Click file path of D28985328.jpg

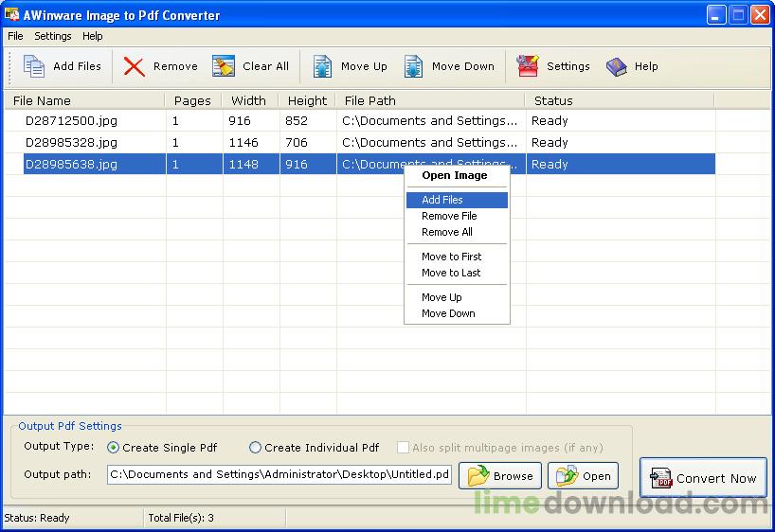coord(429,142)
